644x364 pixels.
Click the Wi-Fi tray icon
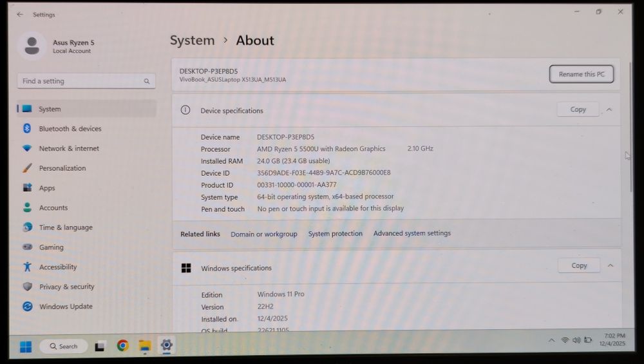click(x=565, y=341)
